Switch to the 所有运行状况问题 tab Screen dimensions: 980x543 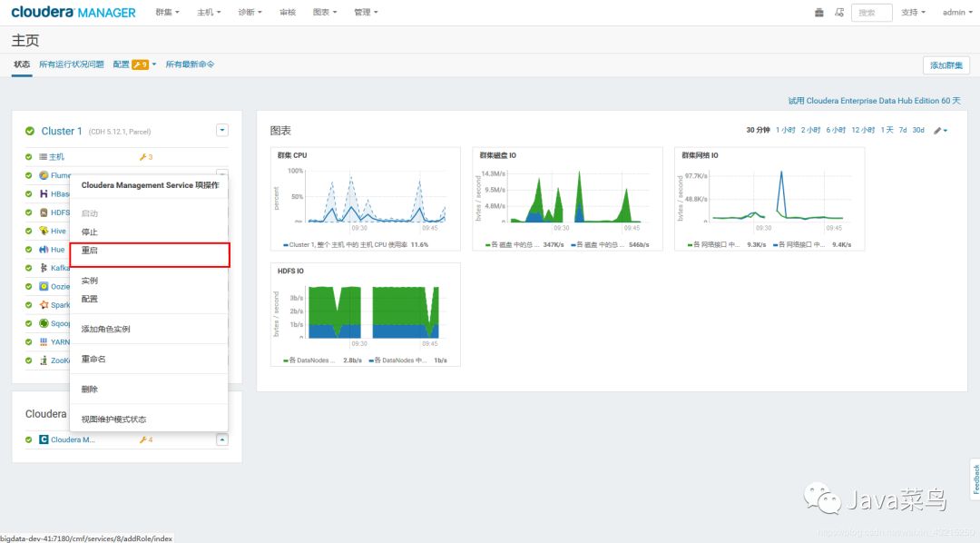click(72, 64)
